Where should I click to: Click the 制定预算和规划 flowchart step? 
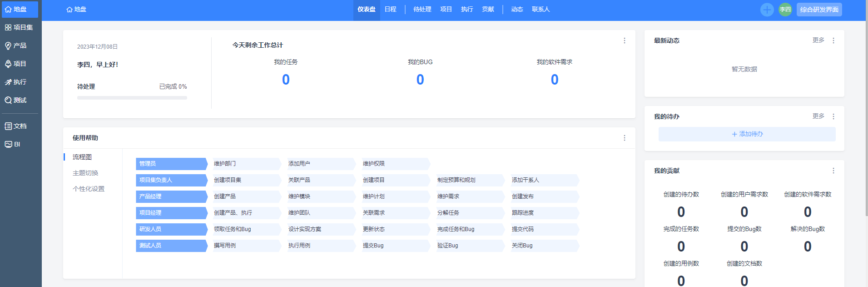tap(470, 180)
